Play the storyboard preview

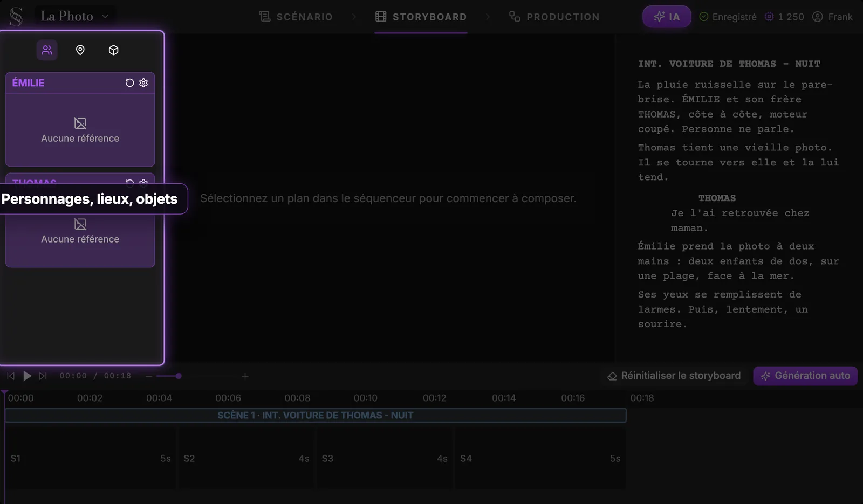(27, 376)
